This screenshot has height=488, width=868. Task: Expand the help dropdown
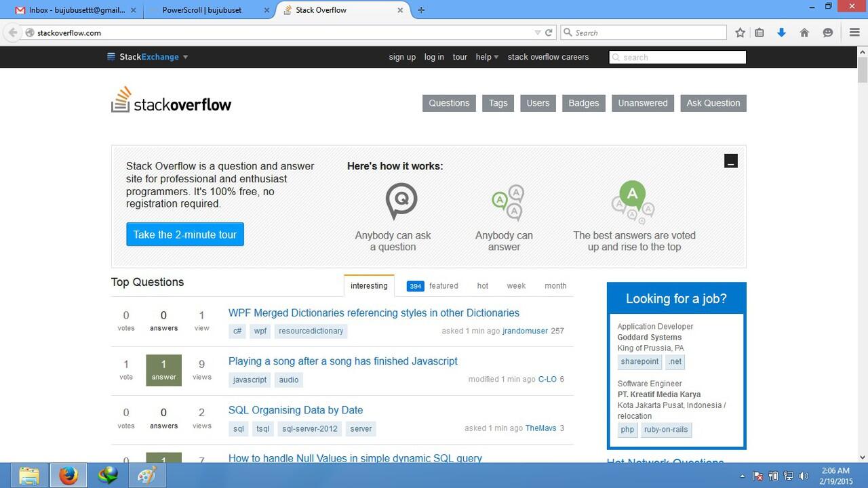(x=487, y=57)
